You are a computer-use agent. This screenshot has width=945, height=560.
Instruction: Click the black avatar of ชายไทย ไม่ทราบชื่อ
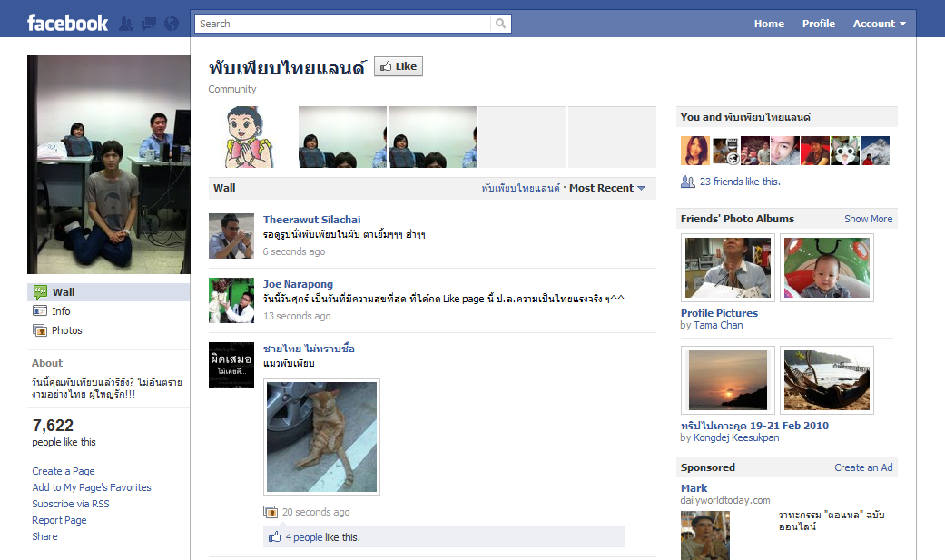tap(231, 365)
